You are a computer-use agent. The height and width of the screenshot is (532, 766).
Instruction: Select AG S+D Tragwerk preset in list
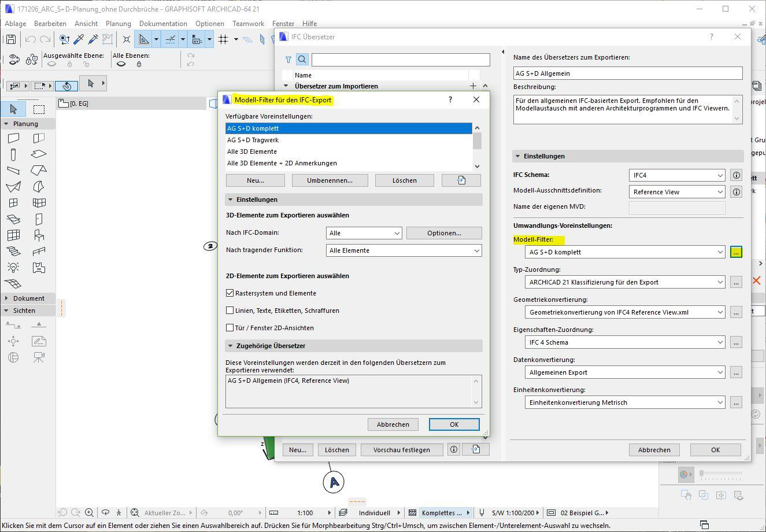click(349, 140)
